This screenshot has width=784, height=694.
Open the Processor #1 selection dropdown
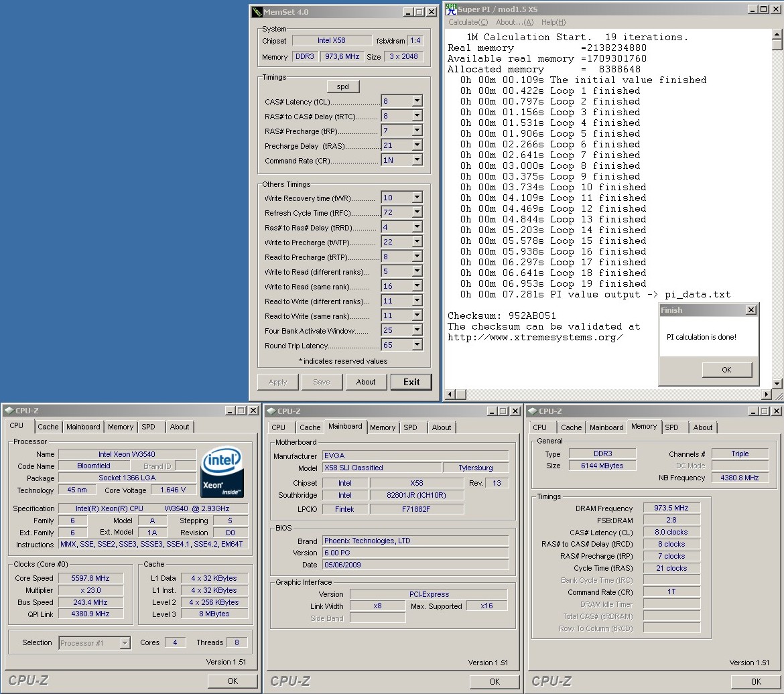pyautogui.click(x=125, y=643)
